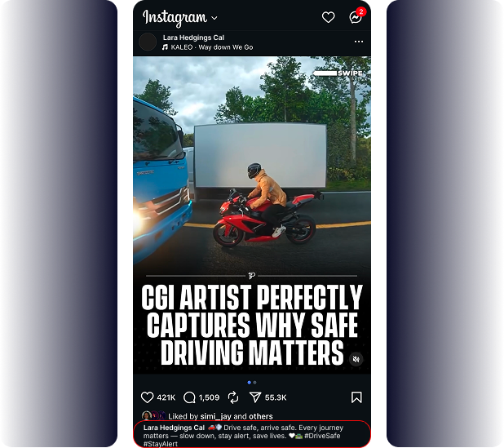Screen dimensions: 504x448
Task: Toggle video sound with mute icon
Action: click(x=356, y=359)
